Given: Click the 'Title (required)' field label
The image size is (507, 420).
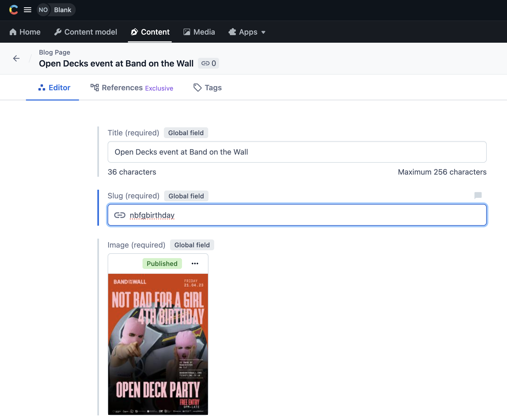Looking at the screenshot, I should [134, 133].
